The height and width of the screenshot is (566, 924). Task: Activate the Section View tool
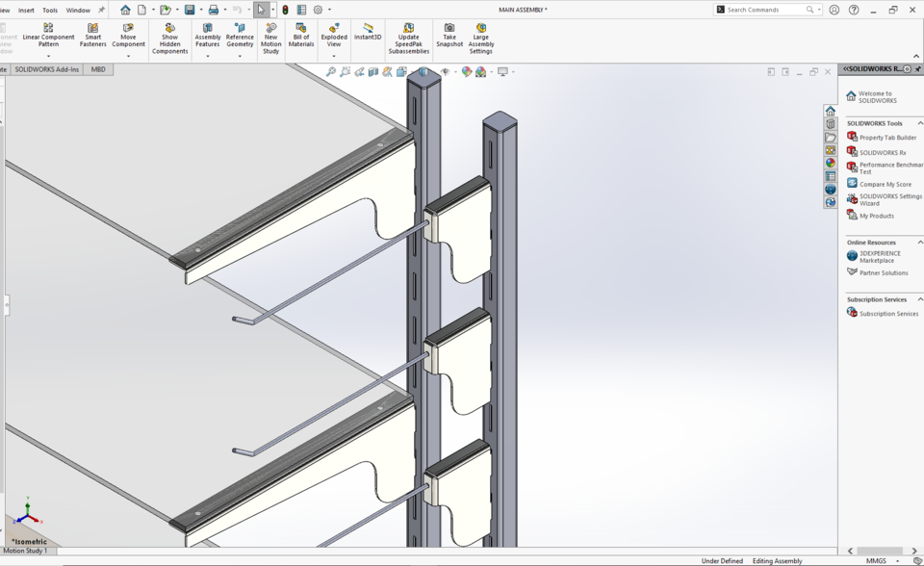(x=373, y=71)
